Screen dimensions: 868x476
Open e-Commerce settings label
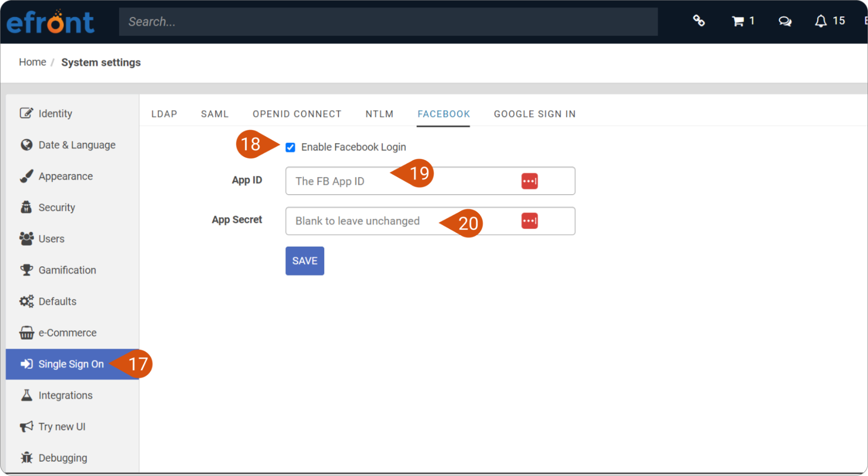(x=68, y=333)
